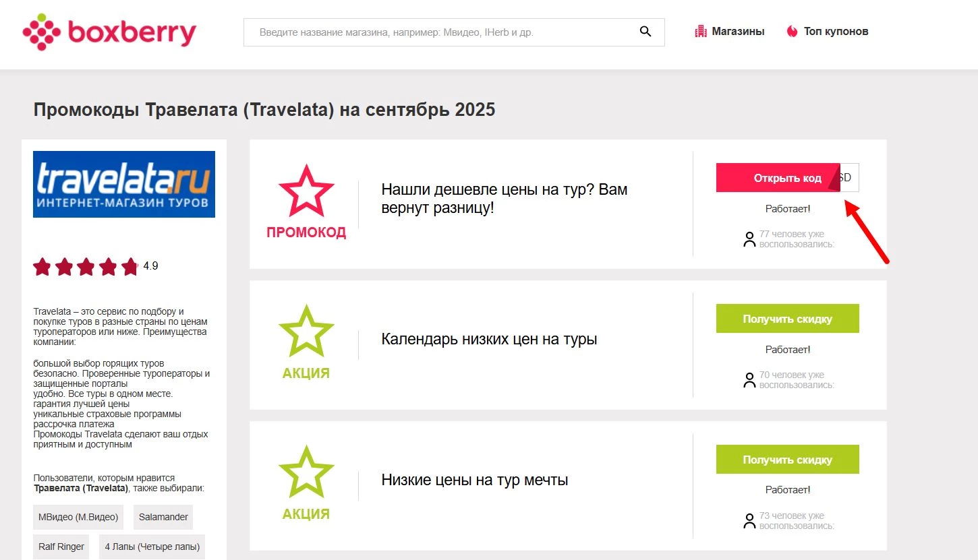Click the store name search input field
978x560 pixels.
(x=438, y=32)
